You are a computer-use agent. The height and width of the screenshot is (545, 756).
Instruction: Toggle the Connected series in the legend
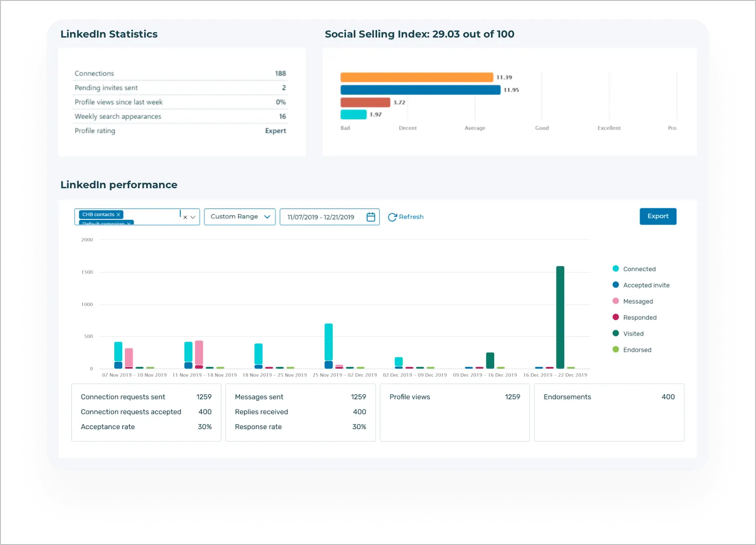(x=634, y=269)
